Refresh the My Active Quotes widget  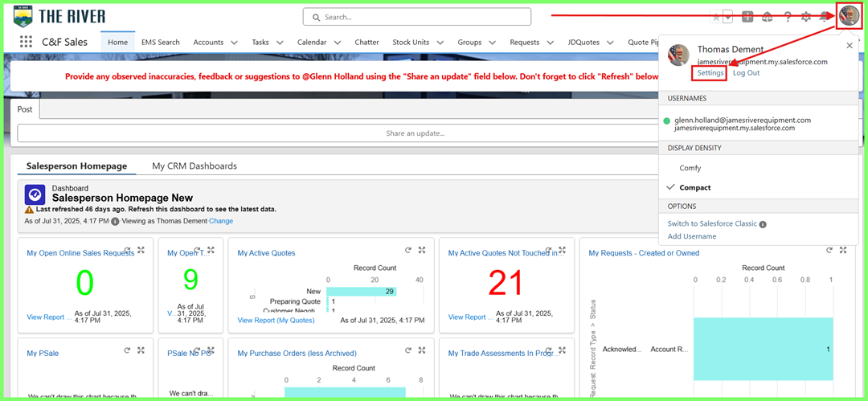point(408,250)
